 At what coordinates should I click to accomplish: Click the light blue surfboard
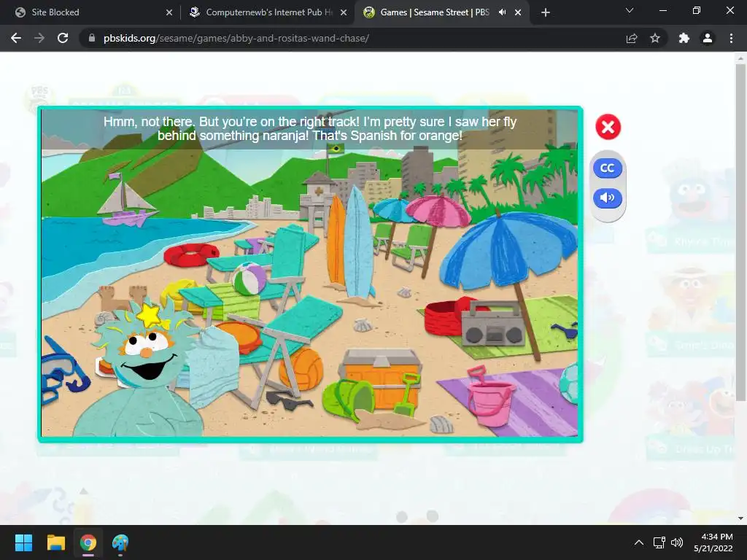(x=358, y=243)
